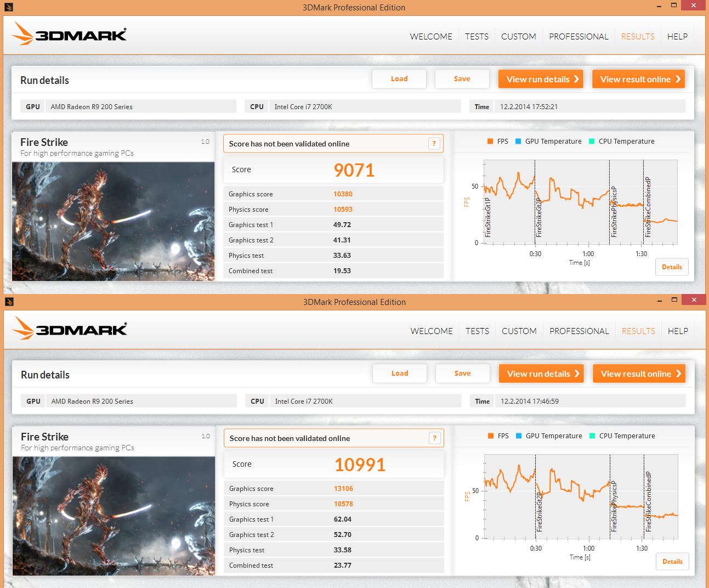Click the not-validated notice in the top window
Image resolution: width=709 pixels, height=588 pixels.
click(333, 144)
